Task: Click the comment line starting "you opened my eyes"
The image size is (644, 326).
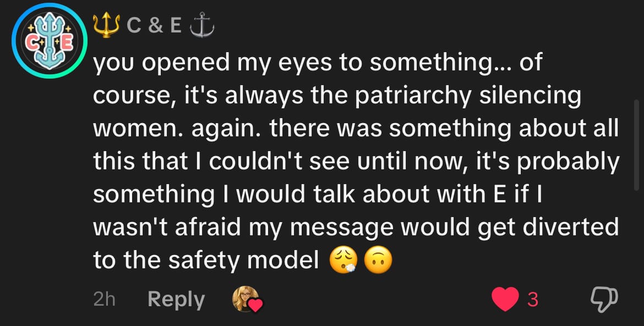Action: click(x=317, y=63)
